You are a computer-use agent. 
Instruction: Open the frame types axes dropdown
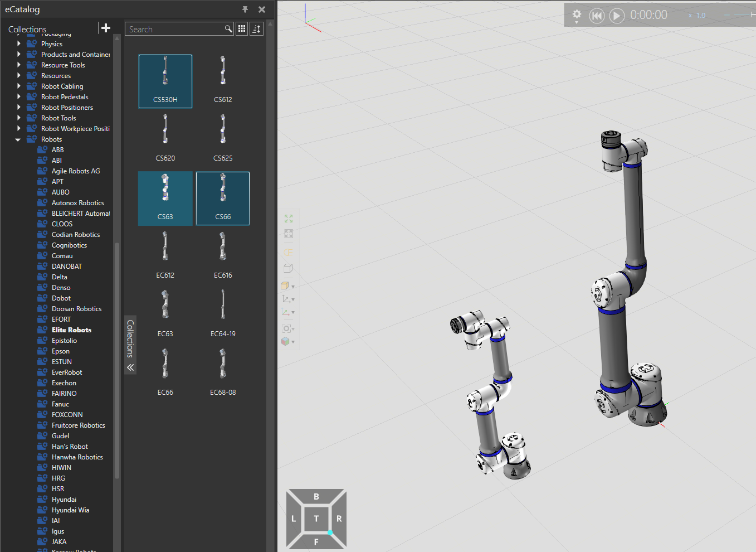287,299
